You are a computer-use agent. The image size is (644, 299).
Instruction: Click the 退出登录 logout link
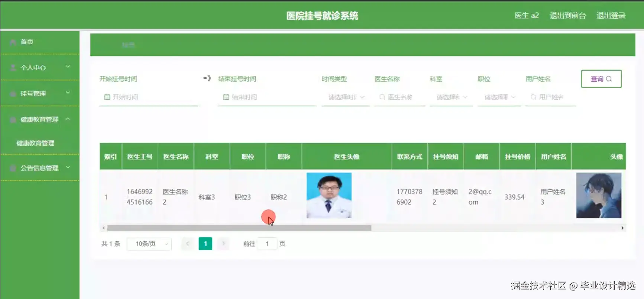(x=611, y=16)
